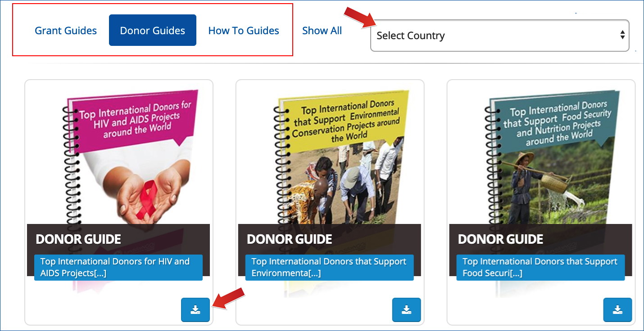Screen dimensions: 644x331
Task: Click the Support Environmenta[...] title link
Action: [x=330, y=268]
